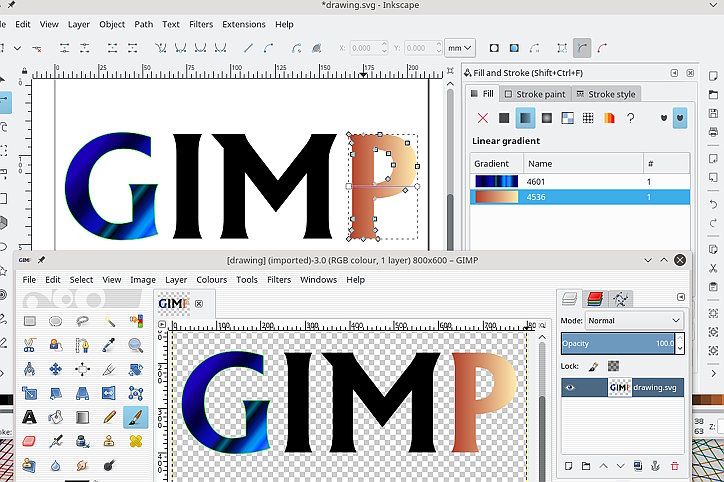Screen dimensions: 724x482
Task: Select GIMP Eraser tool
Action: [x=30, y=441]
